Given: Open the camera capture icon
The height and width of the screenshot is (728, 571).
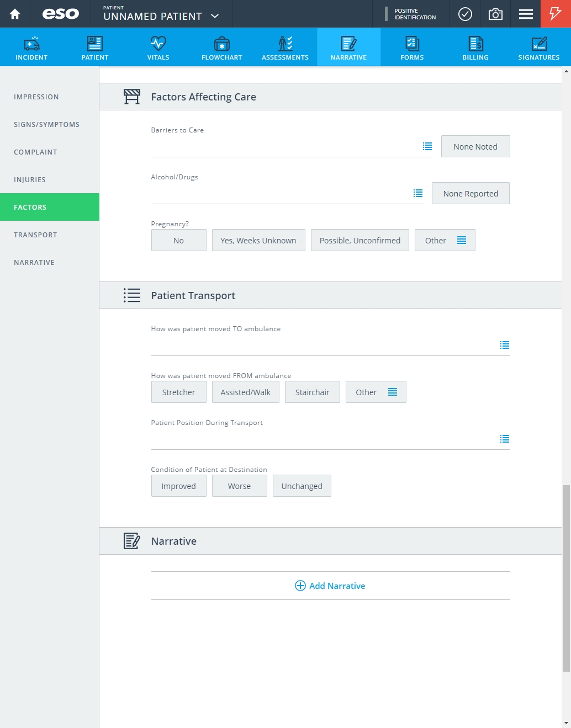Looking at the screenshot, I should click(495, 14).
